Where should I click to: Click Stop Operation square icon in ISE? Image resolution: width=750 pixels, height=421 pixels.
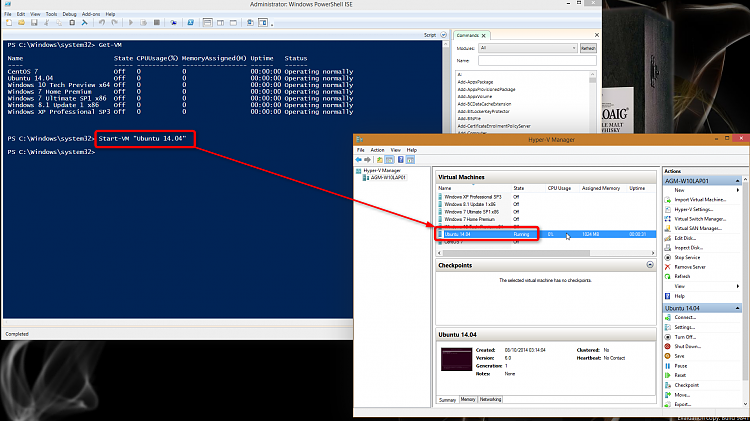156,22
